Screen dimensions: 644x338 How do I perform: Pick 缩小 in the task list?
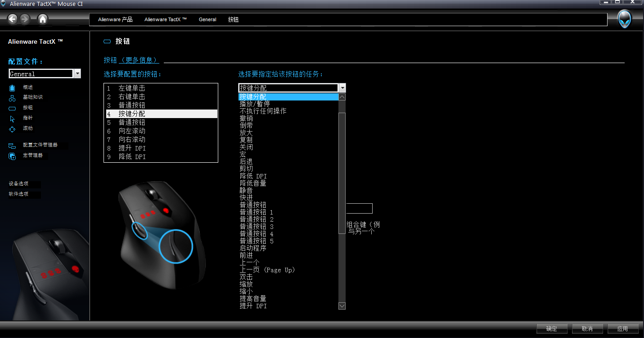coord(288,292)
